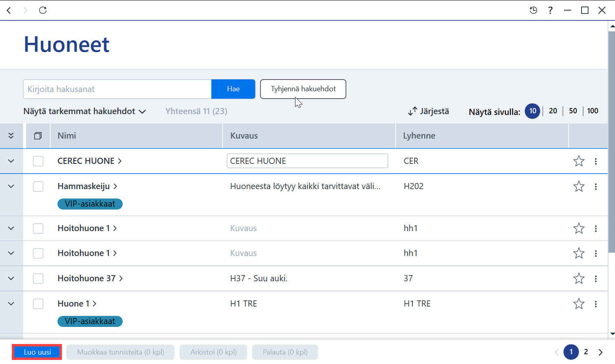This screenshot has width=615, height=364.
Task: Expand all rows with the header double chevron
Action: point(11,136)
